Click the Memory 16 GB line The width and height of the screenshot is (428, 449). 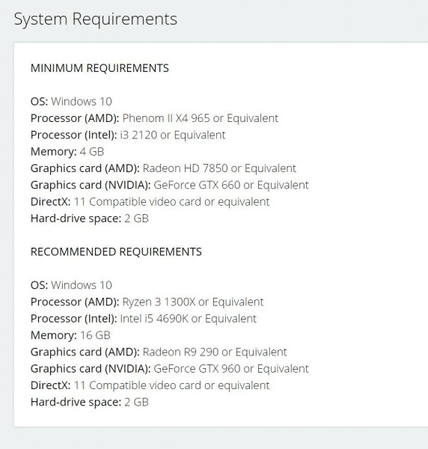tap(70, 335)
